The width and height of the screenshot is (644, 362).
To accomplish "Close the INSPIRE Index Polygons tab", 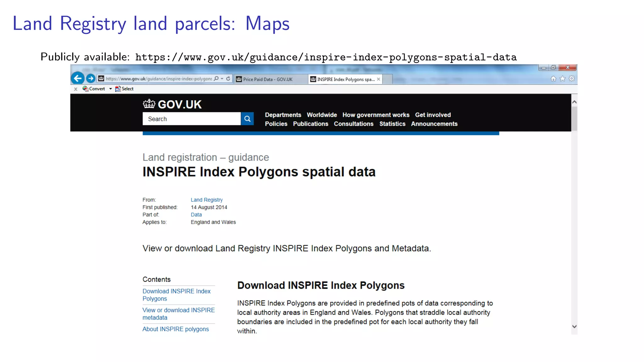I will point(379,79).
